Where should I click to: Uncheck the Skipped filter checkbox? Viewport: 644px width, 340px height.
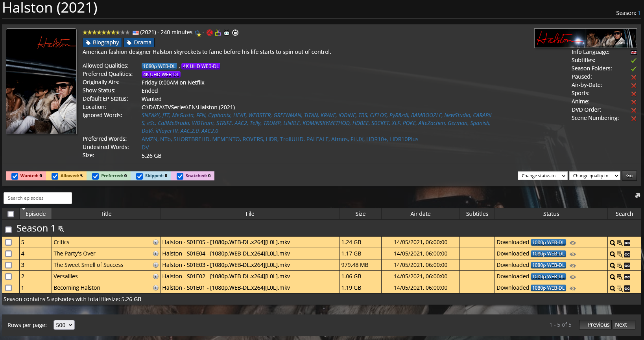[139, 176]
